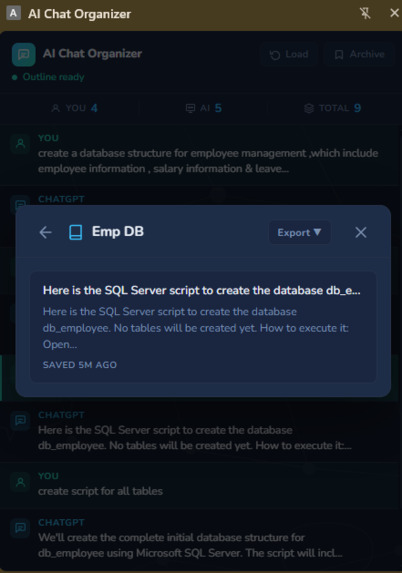Click chat icon beside 'We'll create the complete' message
The width and height of the screenshot is (402, 573).
pos(21,528)
